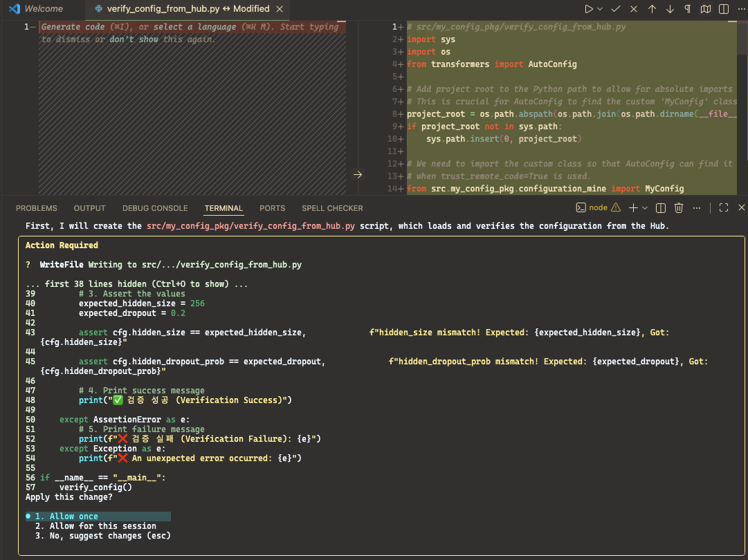Open the editor's more actions ellipsis menu

[741, 9]
